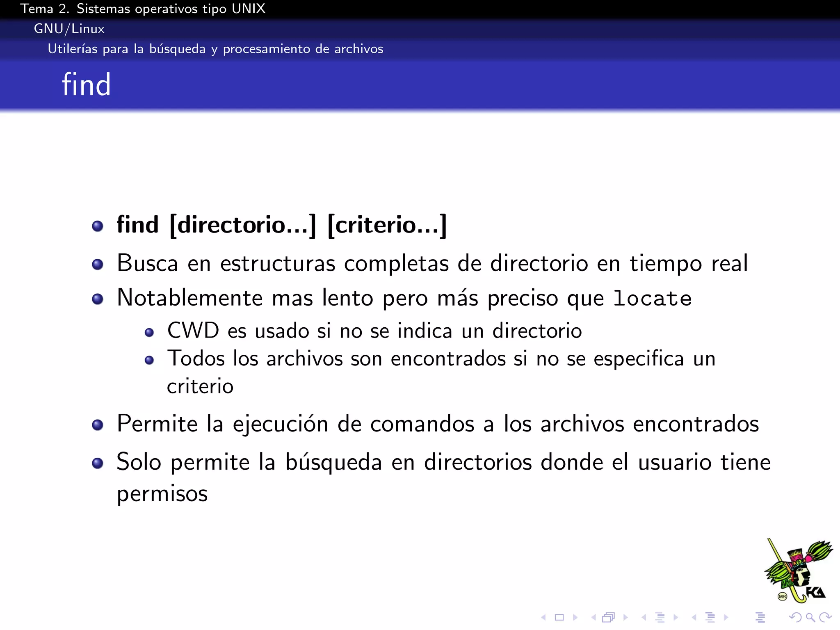The width and height of the screenshot is (840, 630).
Task: Go to next frame arrow
Action: coord(625,617)
